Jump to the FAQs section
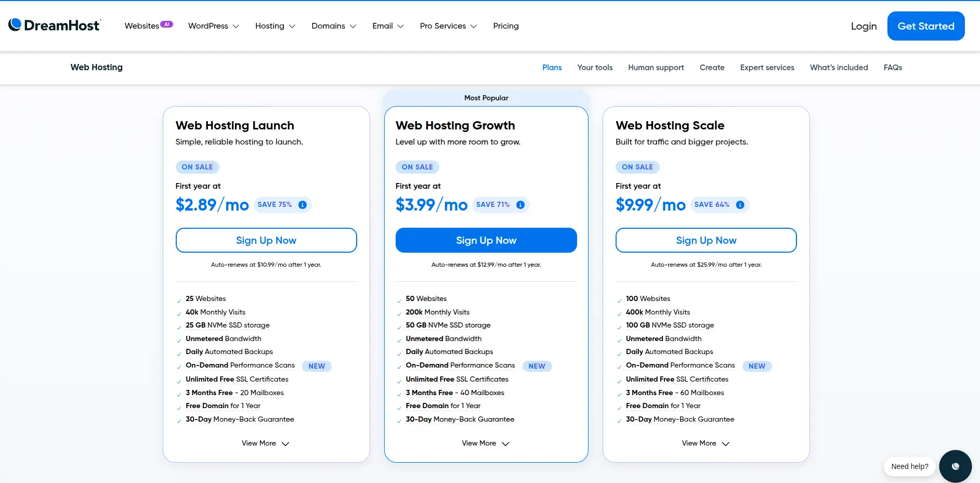 click(x=893, y=68)
